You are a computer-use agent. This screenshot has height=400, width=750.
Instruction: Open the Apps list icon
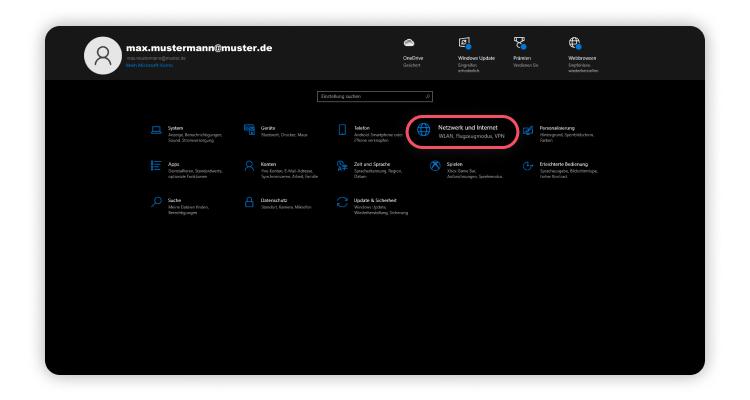156,166
